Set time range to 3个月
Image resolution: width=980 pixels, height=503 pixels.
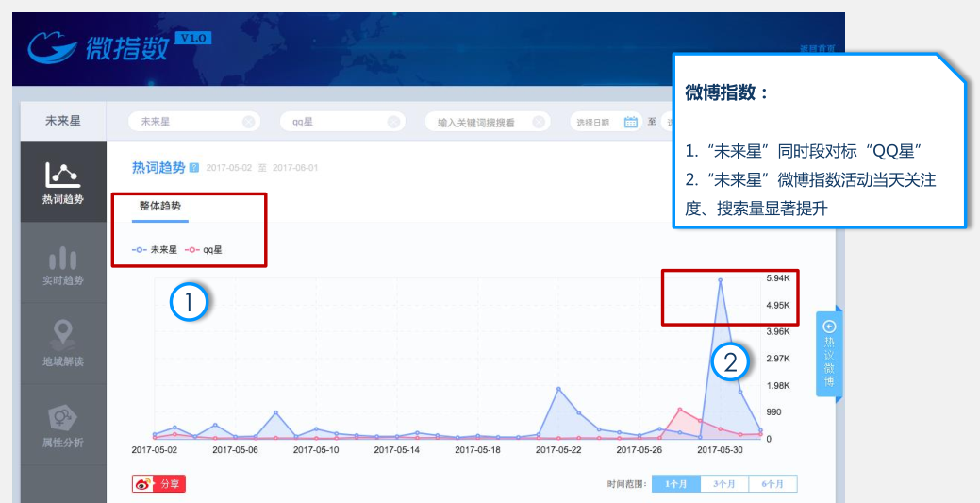pos(723,483)
